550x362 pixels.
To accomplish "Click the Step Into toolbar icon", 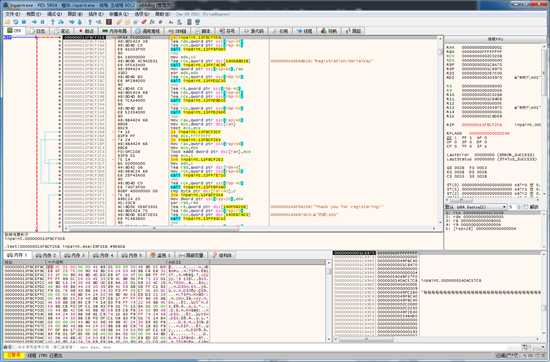I will point(53,22).
